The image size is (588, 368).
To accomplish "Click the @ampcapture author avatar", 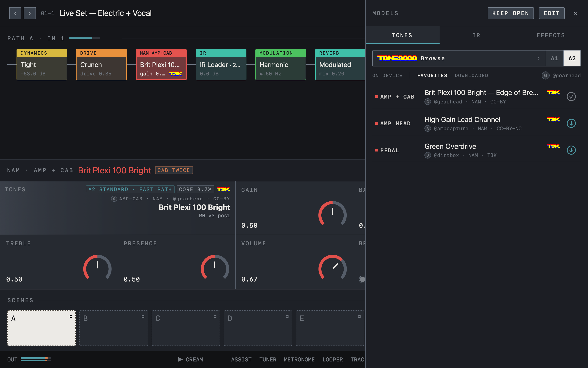I will pyautogui.click(x=428, y=128).
